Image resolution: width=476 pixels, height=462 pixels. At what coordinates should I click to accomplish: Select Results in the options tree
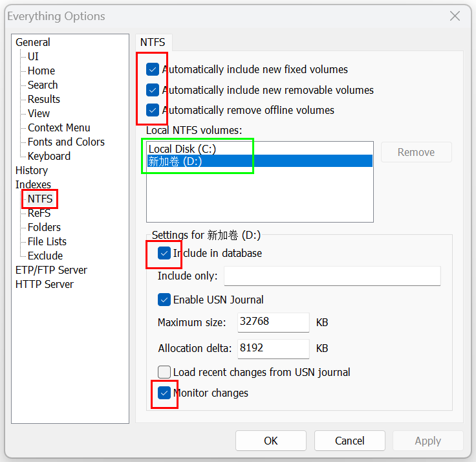point(44,99)
